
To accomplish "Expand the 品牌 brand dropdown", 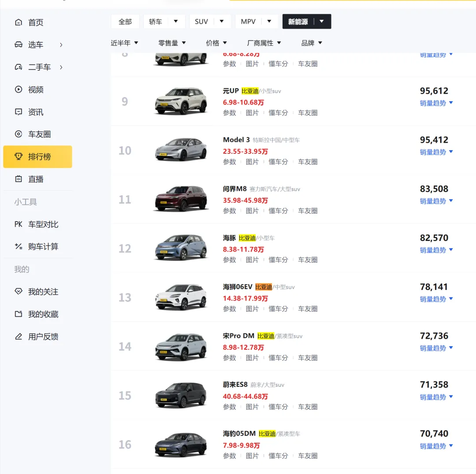I will coord(312,43).
